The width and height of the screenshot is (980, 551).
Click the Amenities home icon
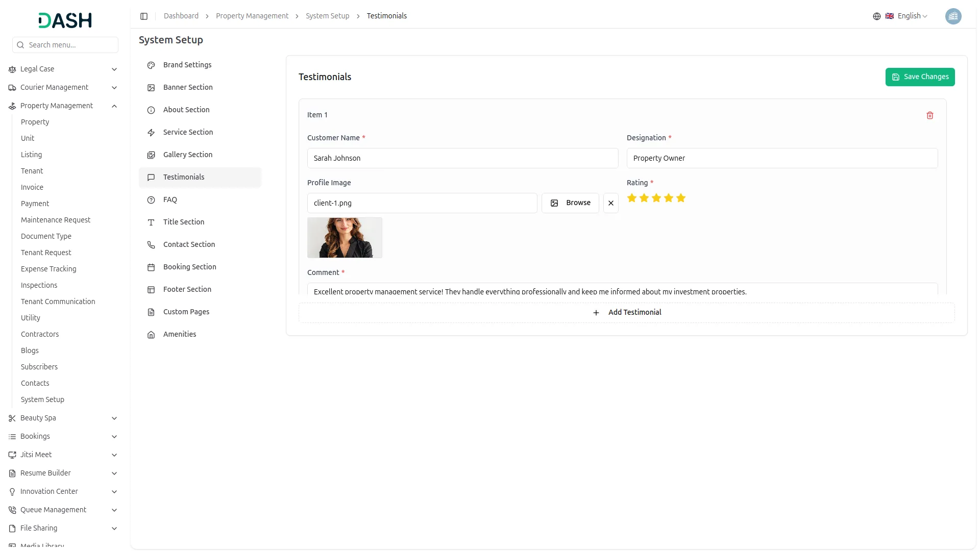click(x=151, y=335)
